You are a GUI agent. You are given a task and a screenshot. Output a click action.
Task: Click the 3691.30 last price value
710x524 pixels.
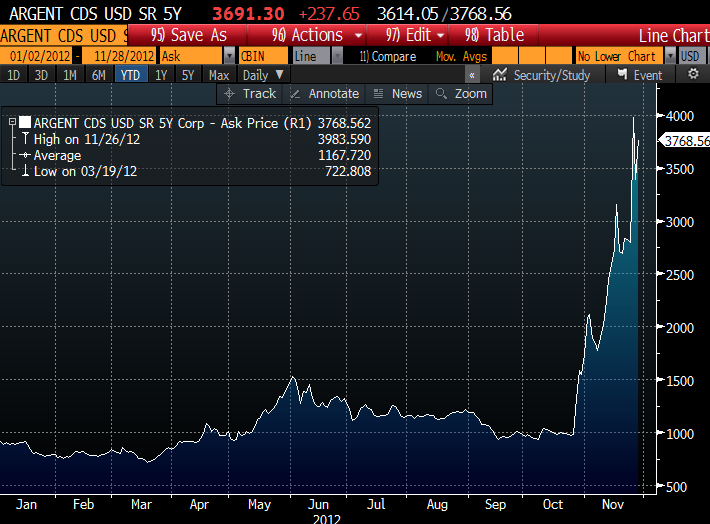point(248,14)
